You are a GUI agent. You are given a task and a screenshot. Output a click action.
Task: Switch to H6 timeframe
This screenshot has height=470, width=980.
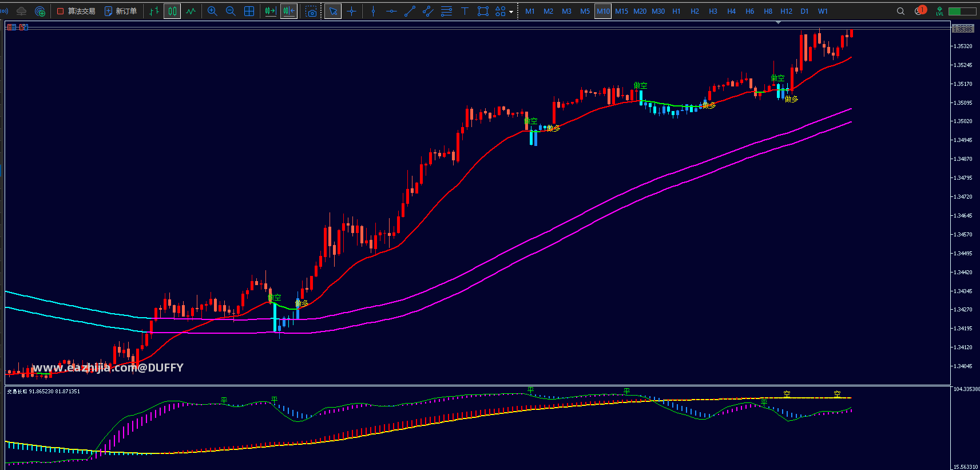(749, 11)
